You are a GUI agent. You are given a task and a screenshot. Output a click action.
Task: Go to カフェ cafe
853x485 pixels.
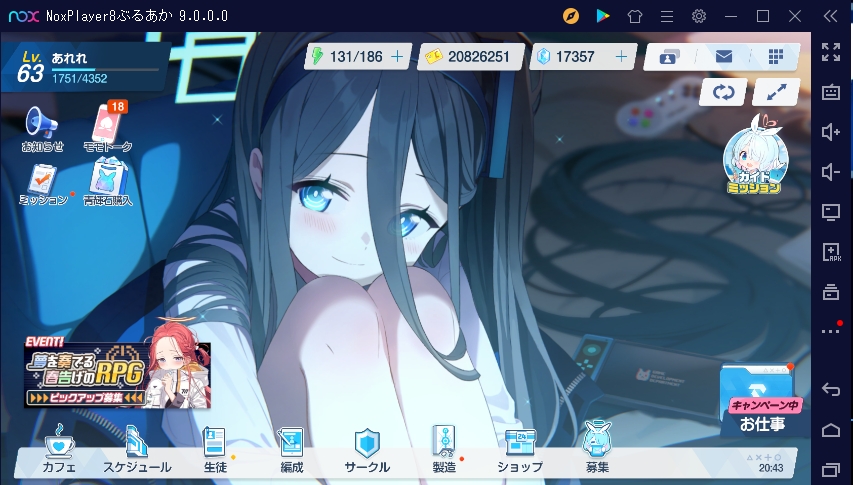tap(59, 448)
